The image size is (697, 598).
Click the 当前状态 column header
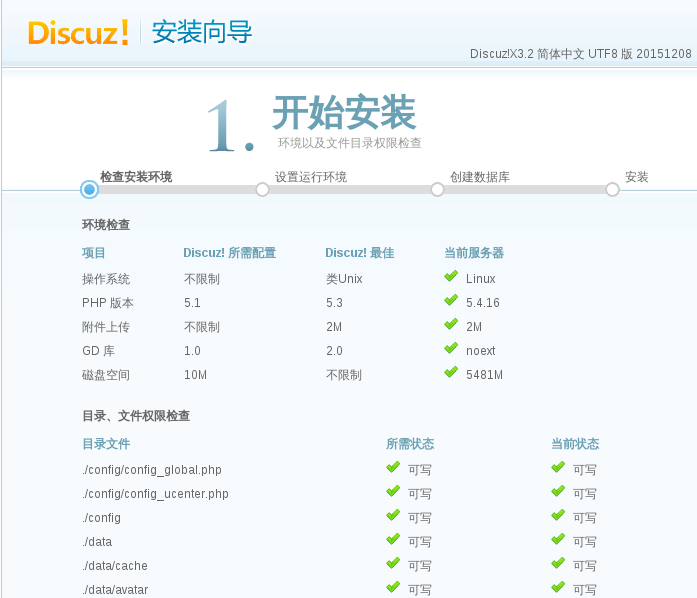click(x=575, y=444)
